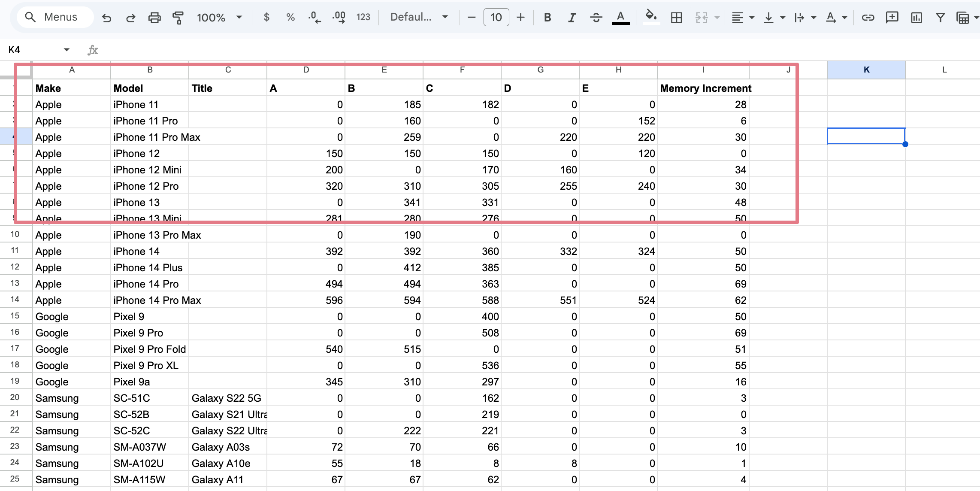
Task: Format as percent
Action: [290, 17]
